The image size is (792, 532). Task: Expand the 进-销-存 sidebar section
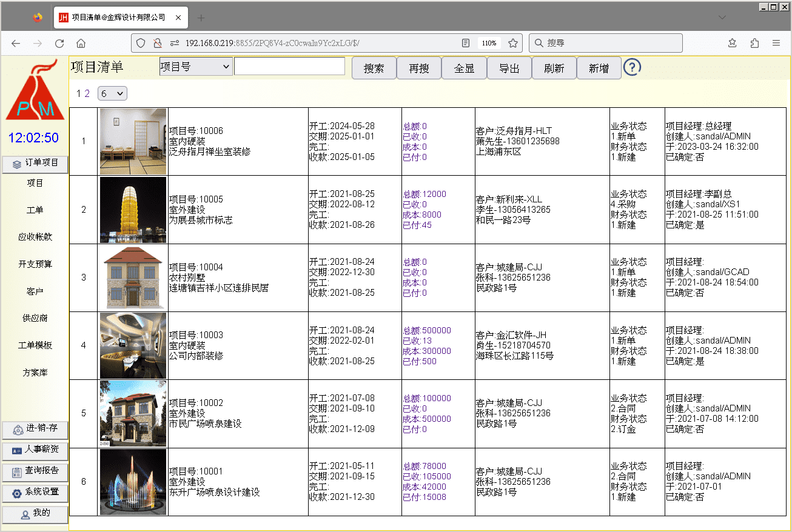[35, 429]
